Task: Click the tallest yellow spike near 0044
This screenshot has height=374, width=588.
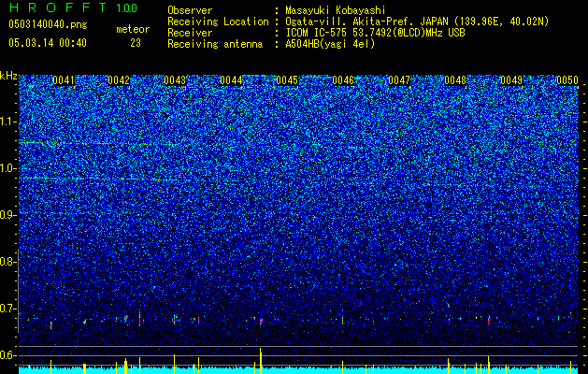Action: [260, 361]
